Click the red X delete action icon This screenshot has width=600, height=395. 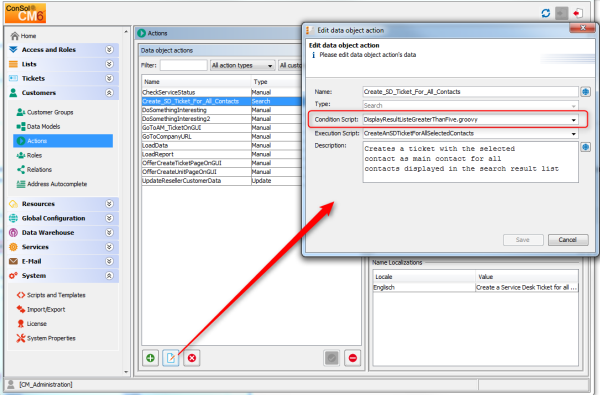click(x=192, y=358)
